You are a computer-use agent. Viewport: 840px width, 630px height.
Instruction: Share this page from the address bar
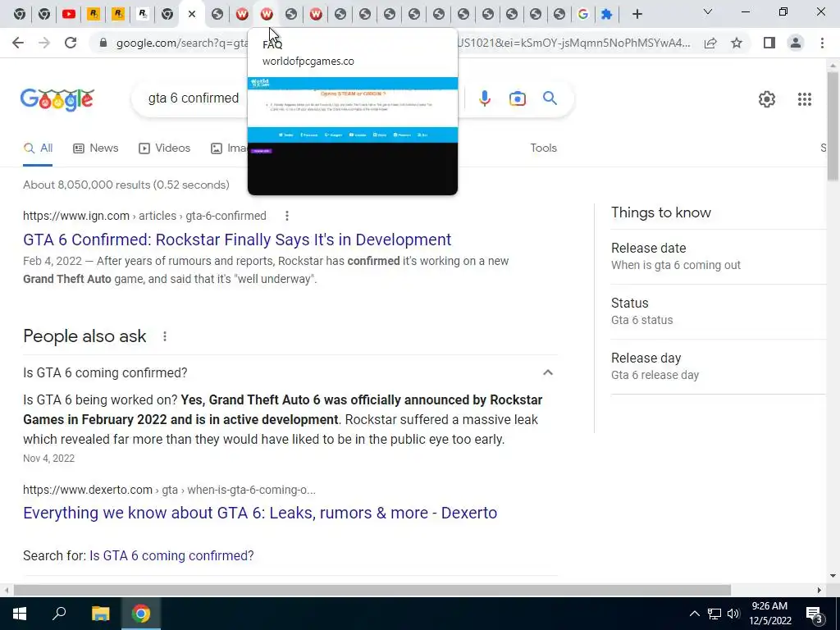tap(710, 43)
